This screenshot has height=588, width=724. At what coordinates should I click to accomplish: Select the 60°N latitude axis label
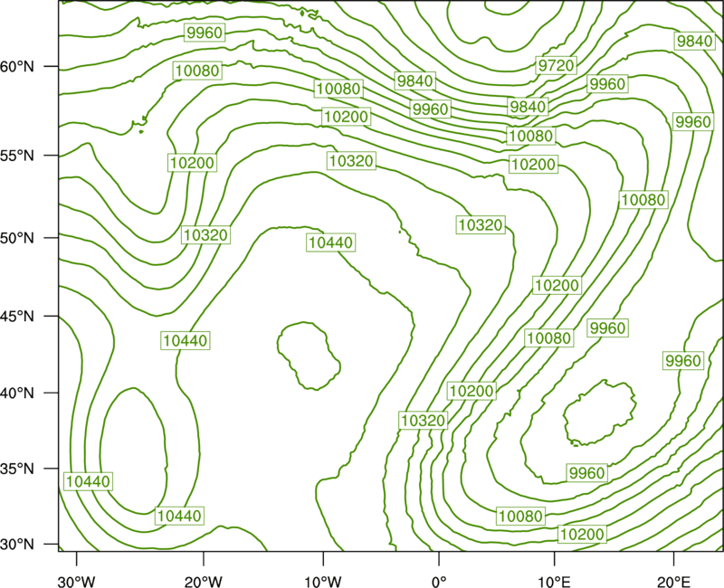pos(17,67)
